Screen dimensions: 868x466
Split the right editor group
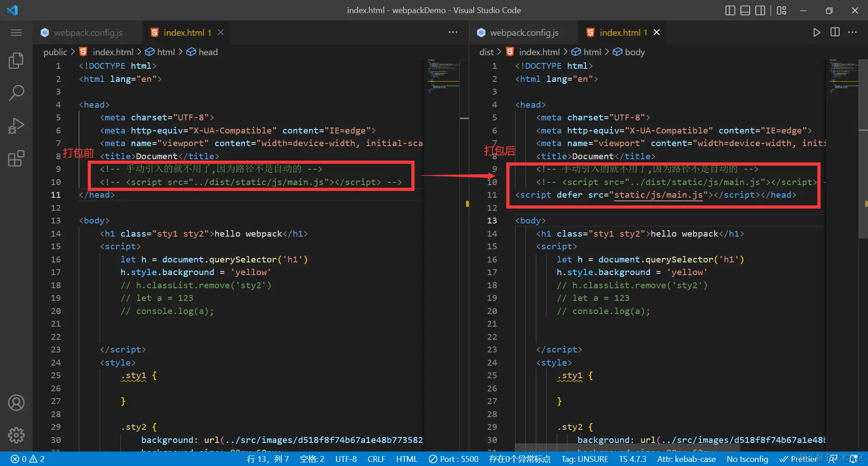click(835, 32)
